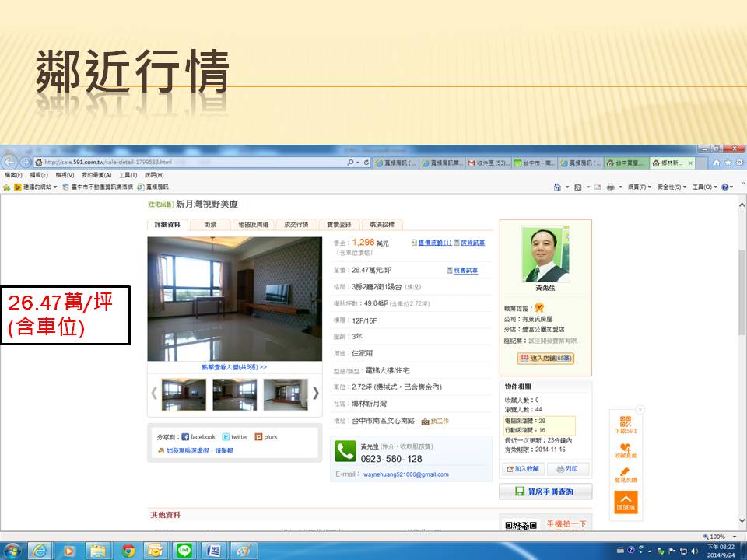Open the browser Home icon beside the tabs
The image size is (747, 560).
717,163
